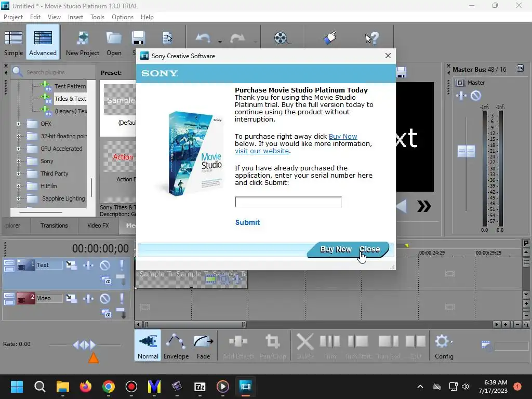532x399 pixels.
Task: Open Google Chrome from taskbar
Action: 108,387
